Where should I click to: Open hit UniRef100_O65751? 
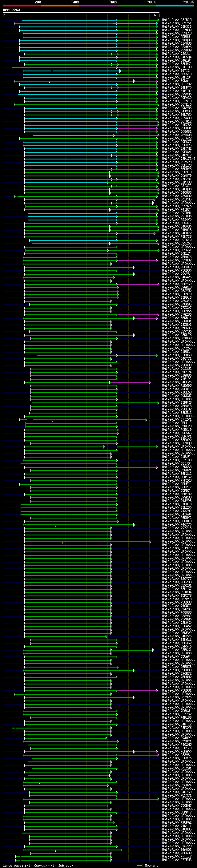pos(177,23)
